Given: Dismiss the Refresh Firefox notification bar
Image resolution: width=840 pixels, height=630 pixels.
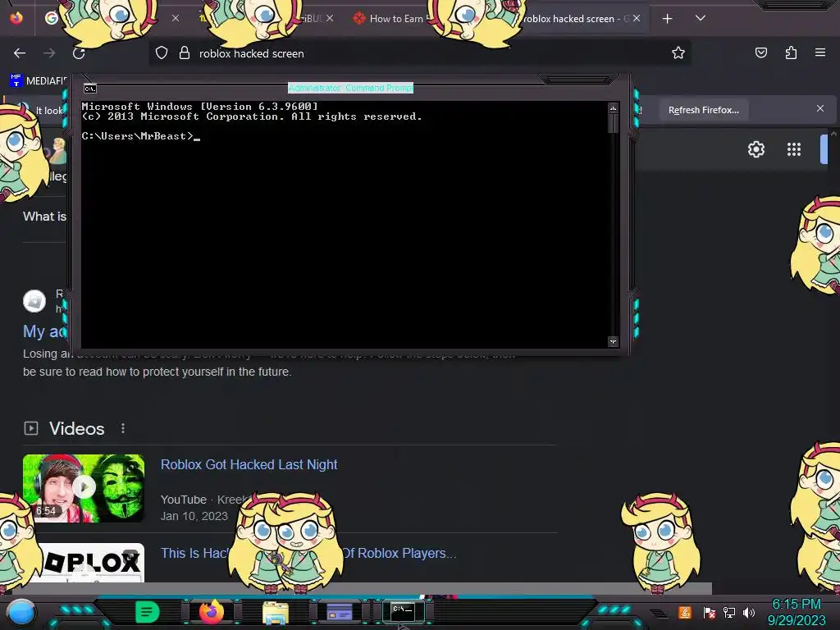Looking at the screenshot, I should [x=819, y=109].
